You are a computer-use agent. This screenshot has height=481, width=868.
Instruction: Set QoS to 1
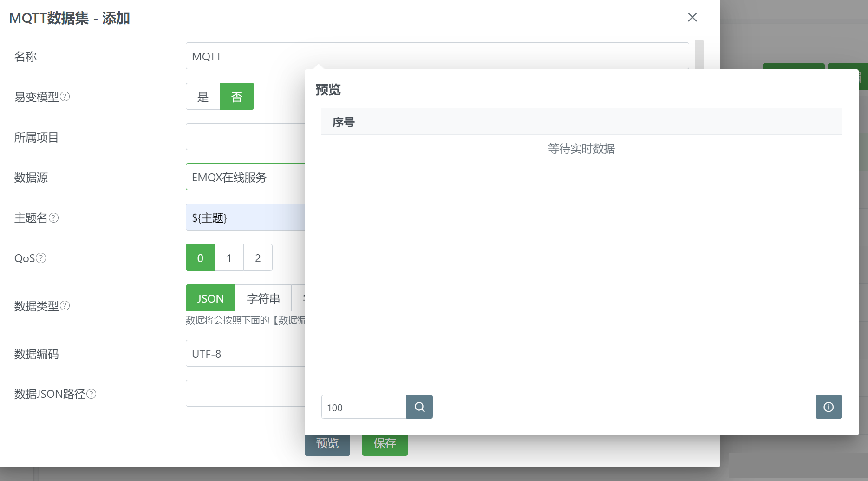coord(229,257)
